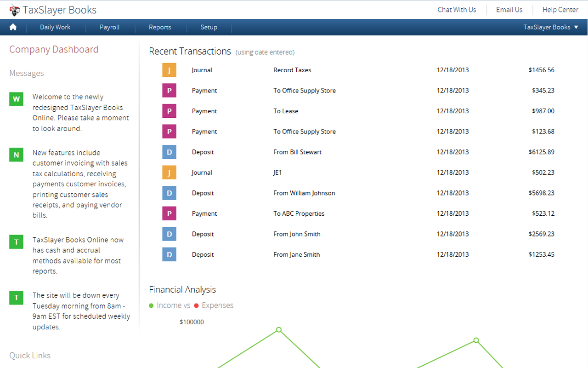This screenshot has height=368, width=588.
Task: Click the green Income legend swatch
Action: click(x=152, y=305)
